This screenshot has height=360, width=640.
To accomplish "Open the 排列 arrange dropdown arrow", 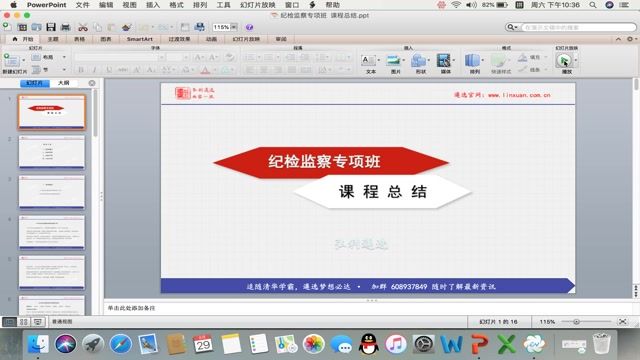I will tap(482, 60).
